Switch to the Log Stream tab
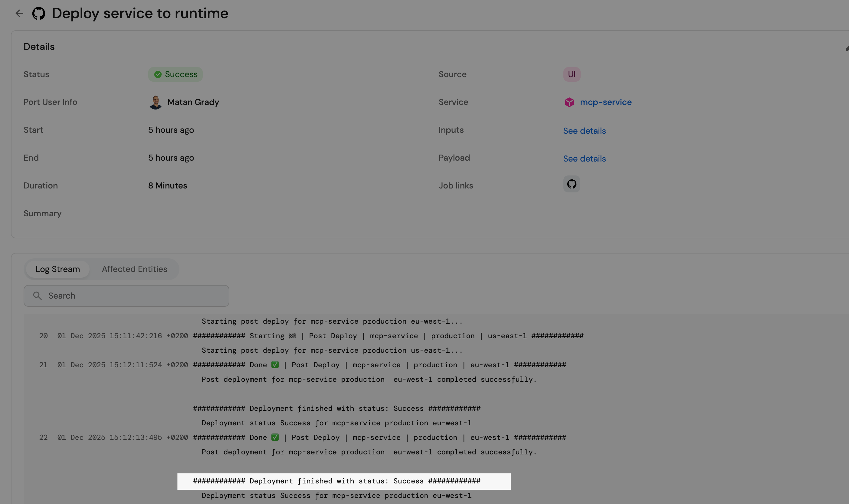This screenshot has height=504, width=849. click(58, 269)
